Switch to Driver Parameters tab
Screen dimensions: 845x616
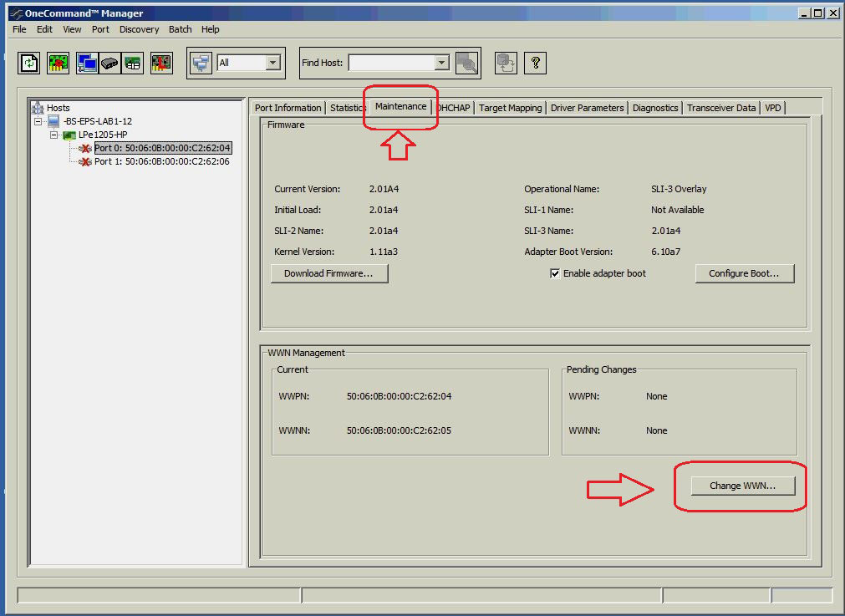[x=587, y=108]
